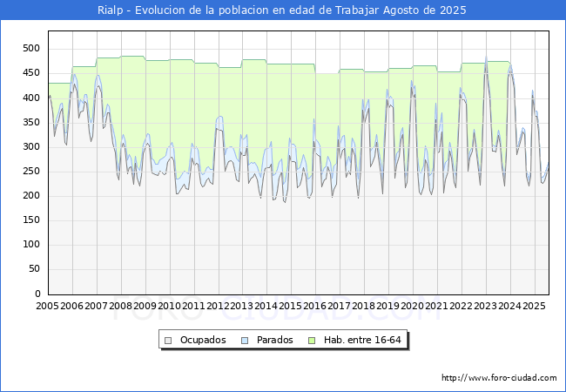Image resolution: width=566 pixels, height=392 pixels.
Task: Click the 250 y-axis value
Action: pos(31,171)
